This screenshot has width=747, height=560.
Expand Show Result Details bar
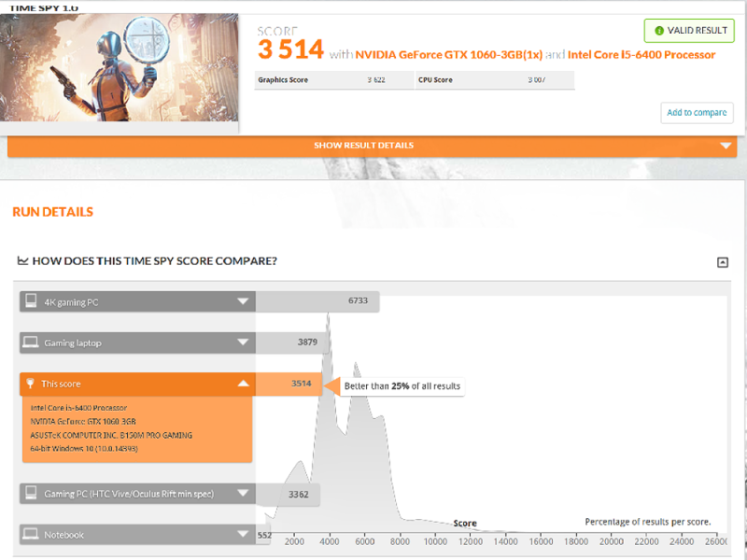372,146
